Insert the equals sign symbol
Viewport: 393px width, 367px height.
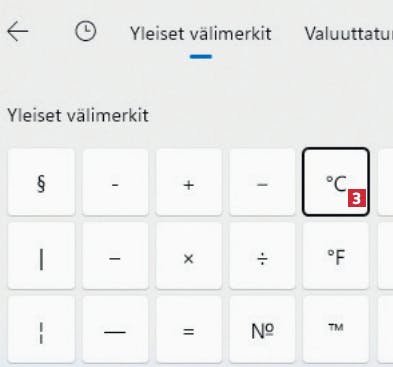pyautogui.click(x=189, y=329)
